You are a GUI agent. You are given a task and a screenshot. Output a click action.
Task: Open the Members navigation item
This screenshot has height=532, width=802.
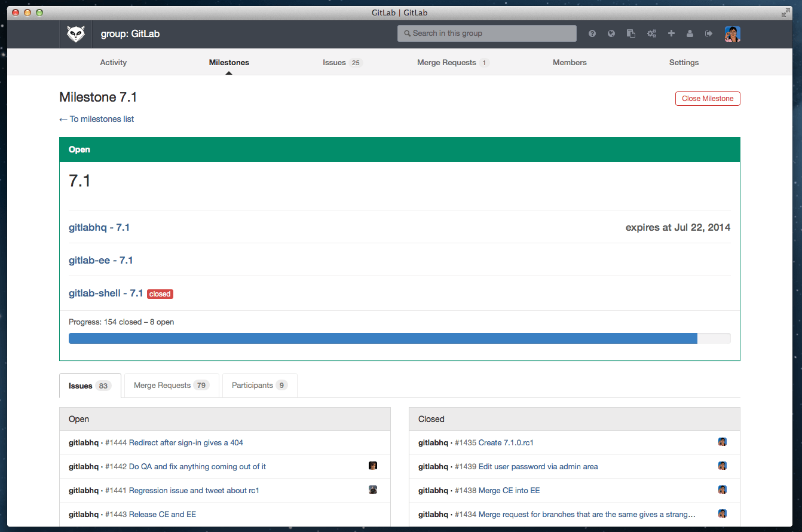point(570,63)
